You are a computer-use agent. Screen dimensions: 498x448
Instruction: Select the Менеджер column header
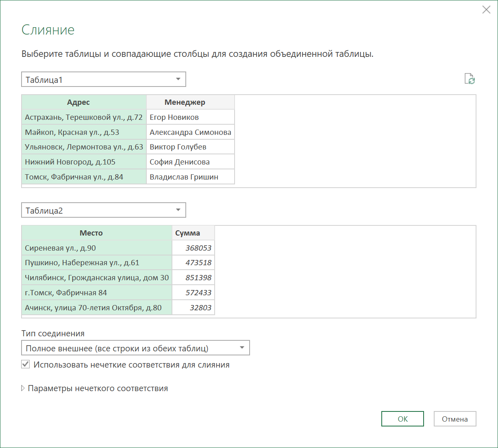(x=190, y=102)
